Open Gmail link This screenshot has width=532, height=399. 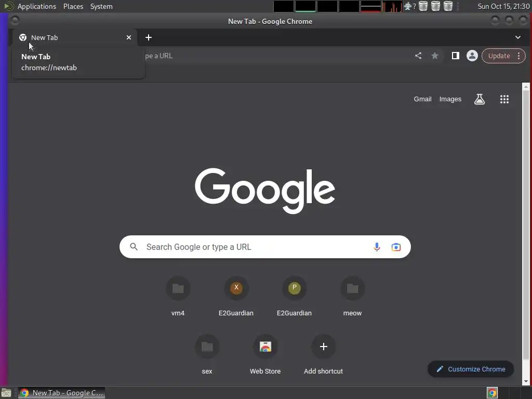point(422,99)
